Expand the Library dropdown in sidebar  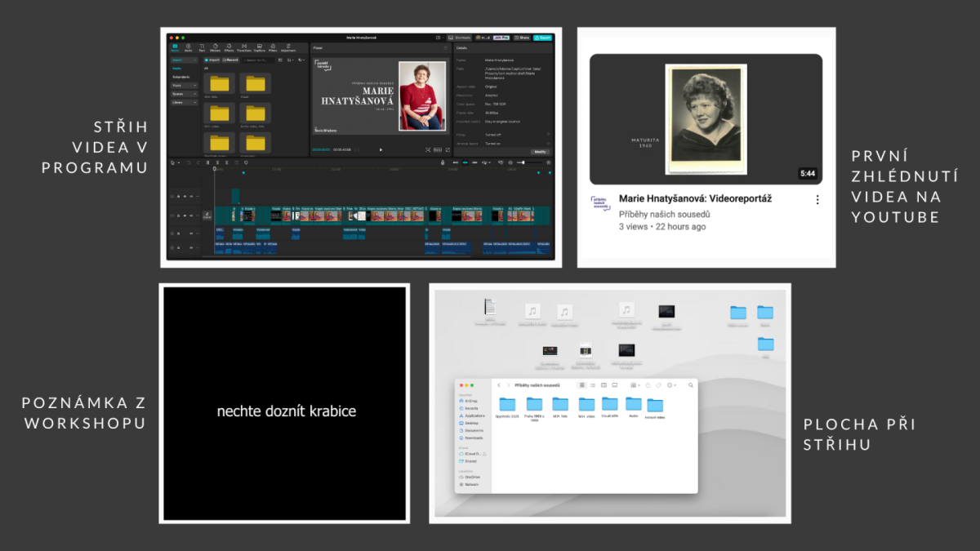(x=184, y=103)
